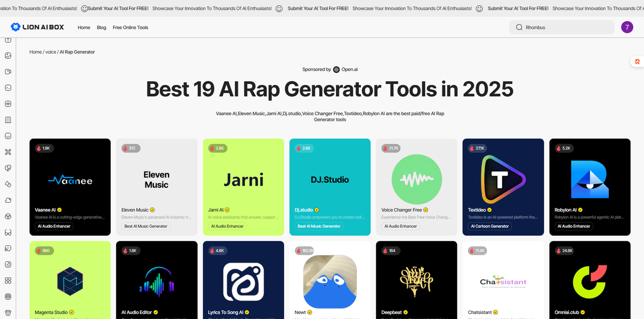
Task: Click the 'Best 19 AI Rap Generator Tools in 2025' heading
Action: pos(330,89)
